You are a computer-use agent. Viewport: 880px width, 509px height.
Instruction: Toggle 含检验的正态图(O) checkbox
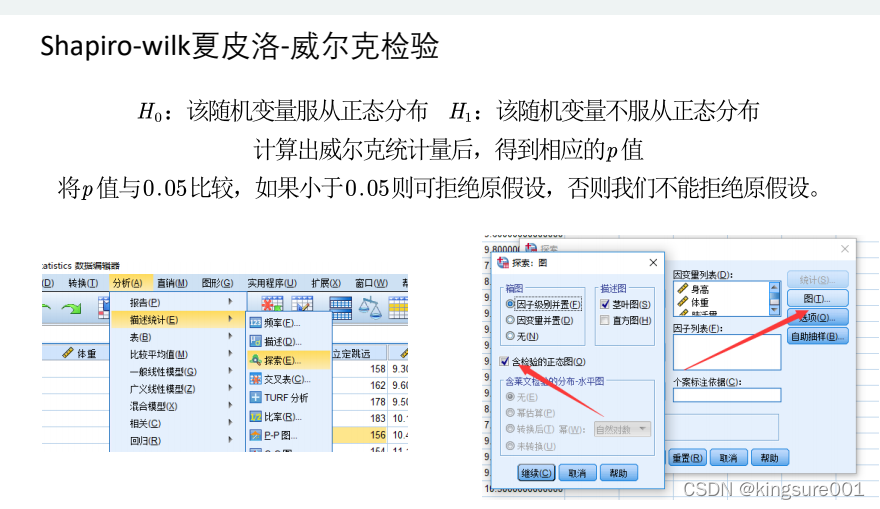[x=504, y=361]
